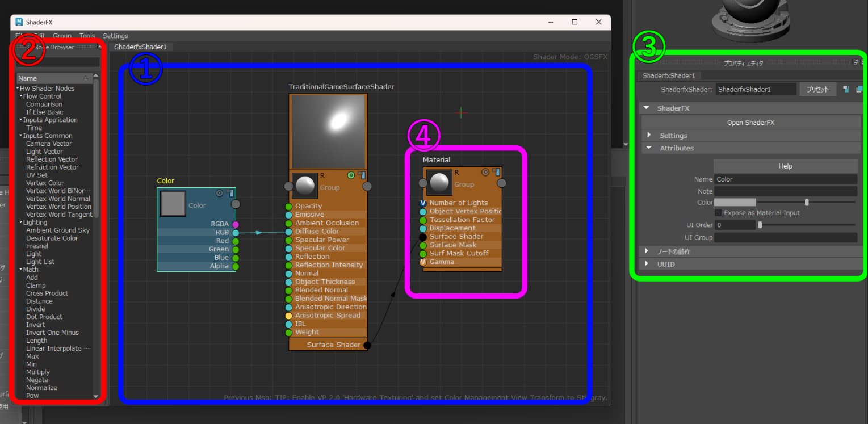Click the Number of Lights V port
The height and width of the screenshot is (424, 868).
tap(423, 203)
